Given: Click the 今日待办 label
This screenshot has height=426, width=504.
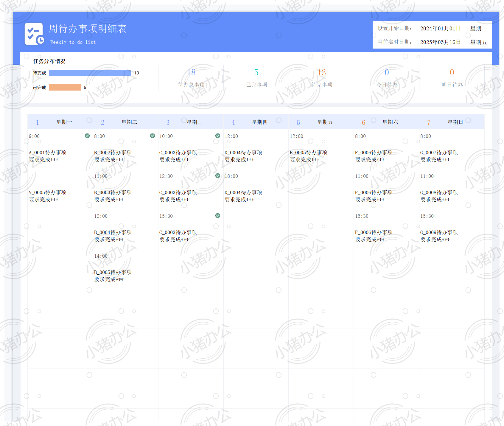Looking at the screenshot, I should pyautogui.click(x=387, y=85).
